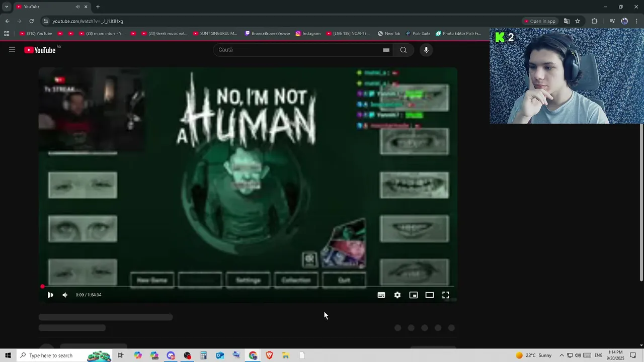The height and width of the screenshot is (362, 644).
Task: Open the New Tab bookmark
Action: tap(388, 34)
